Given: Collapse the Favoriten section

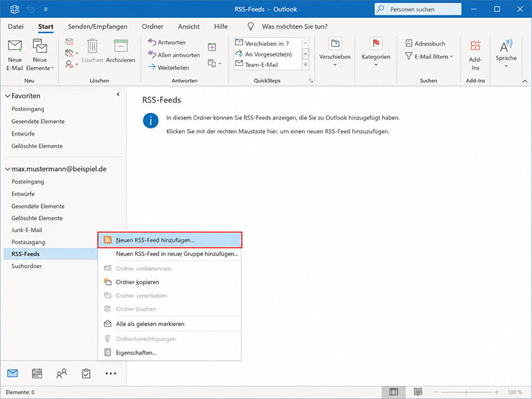Looking at the screenshot, I should (x=7, y=96).
